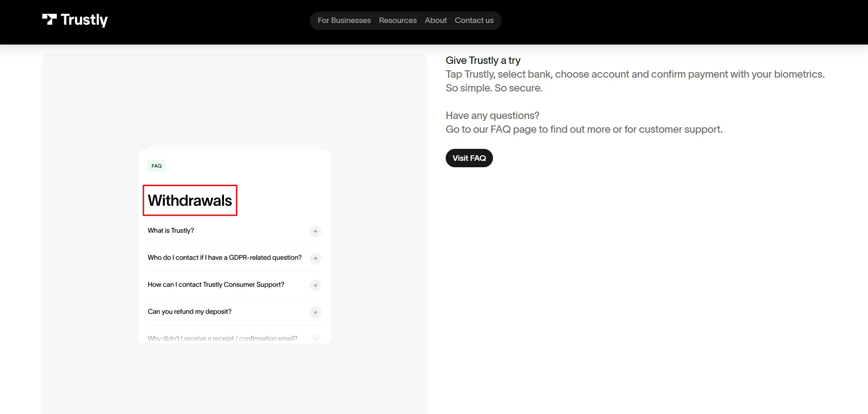
Task: Expand the "Can you refund my deposit?" plus icon
Action: click(x=315, y=312)
